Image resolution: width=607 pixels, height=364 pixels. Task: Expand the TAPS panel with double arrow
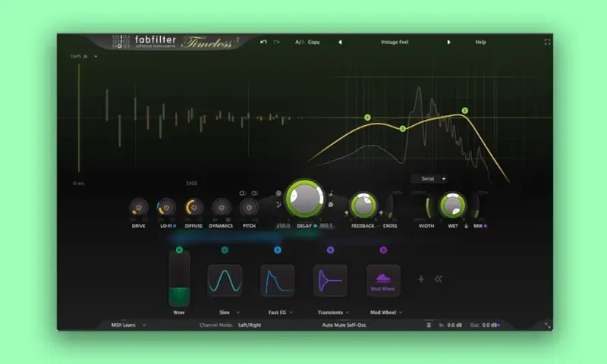pyautogui.click(x=85, y=56)
